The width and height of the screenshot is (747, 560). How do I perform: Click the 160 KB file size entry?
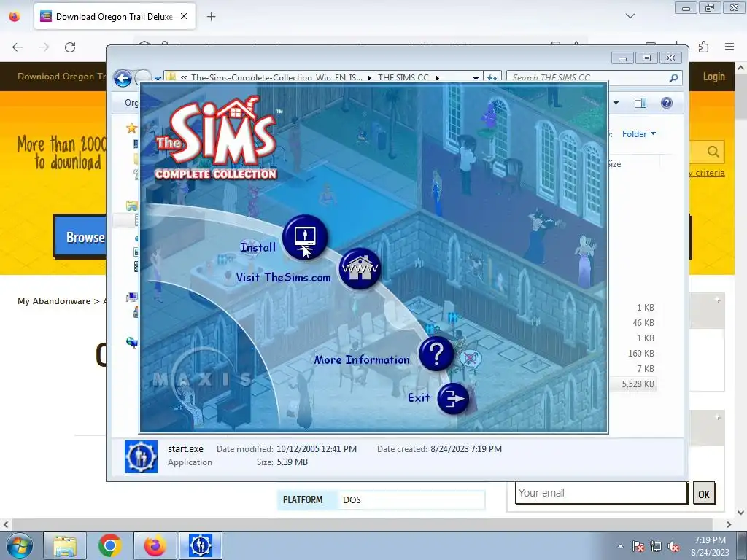pyautogui.click(x=640, y=354)
